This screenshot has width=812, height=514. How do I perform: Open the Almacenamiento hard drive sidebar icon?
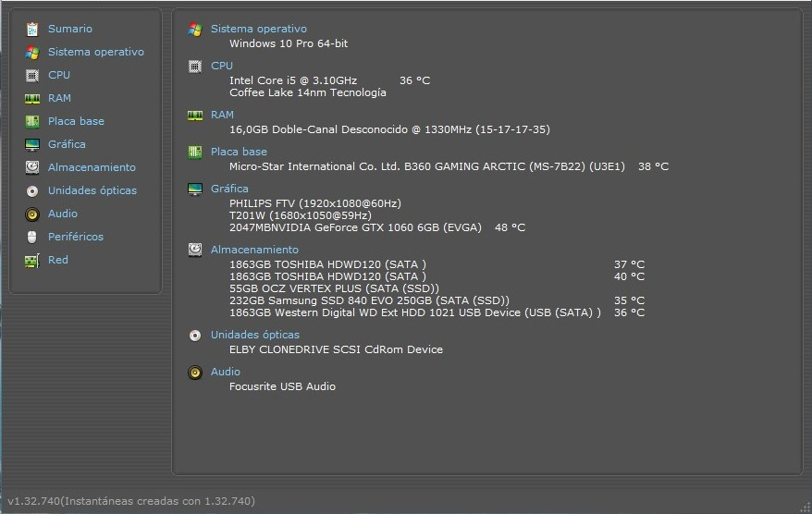(32, 167)
